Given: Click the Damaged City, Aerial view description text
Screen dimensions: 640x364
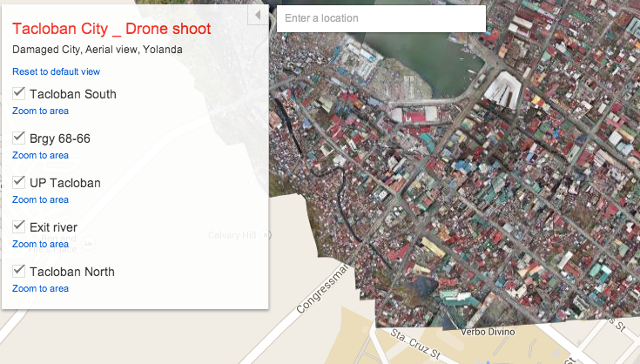Looking at the screenshot, I should [x=98, y=50].
